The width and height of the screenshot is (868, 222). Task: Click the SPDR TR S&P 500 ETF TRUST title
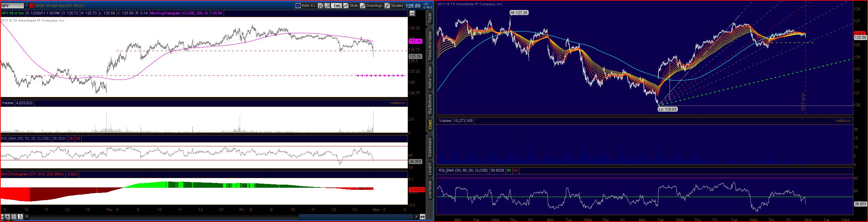(60, 6)
